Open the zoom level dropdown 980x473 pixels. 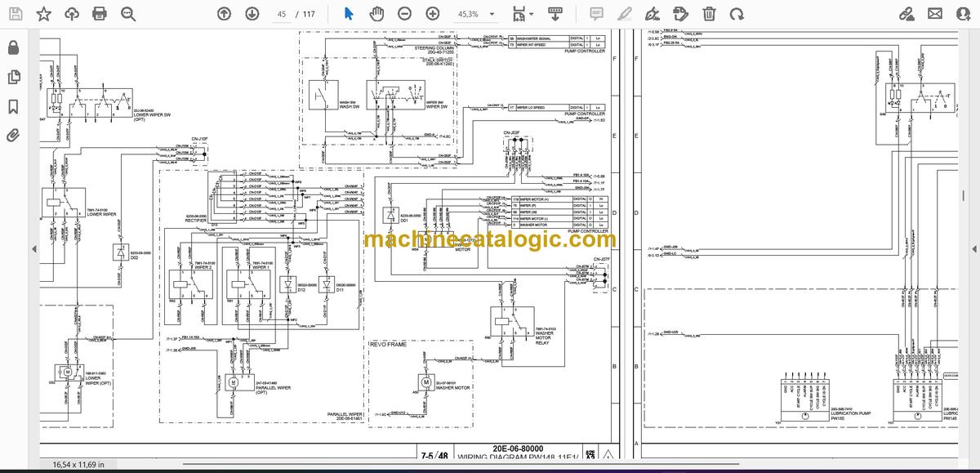(474, 14)
